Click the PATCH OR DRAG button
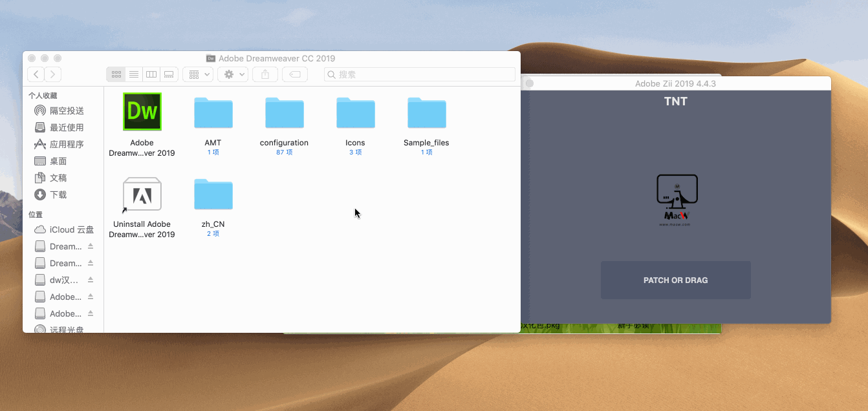 [676, 280]
